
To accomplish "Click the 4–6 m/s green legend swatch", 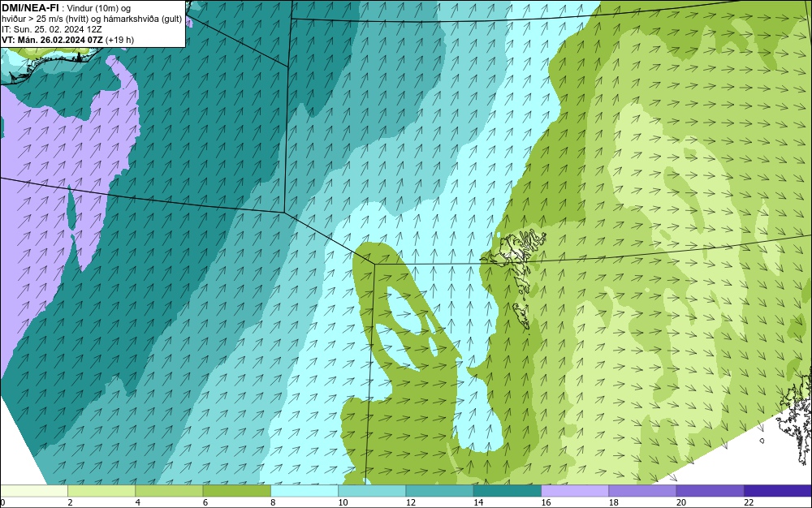I will tap(170, 490).
